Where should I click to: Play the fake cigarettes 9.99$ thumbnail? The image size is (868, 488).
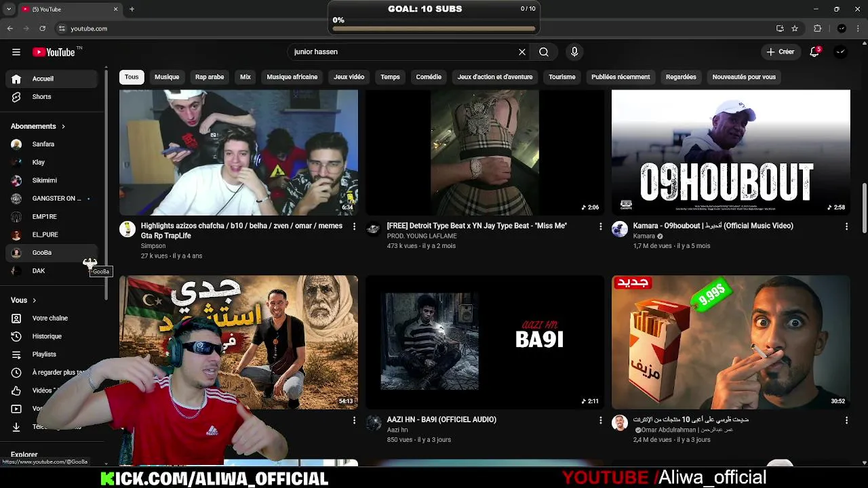click(731, 342)
